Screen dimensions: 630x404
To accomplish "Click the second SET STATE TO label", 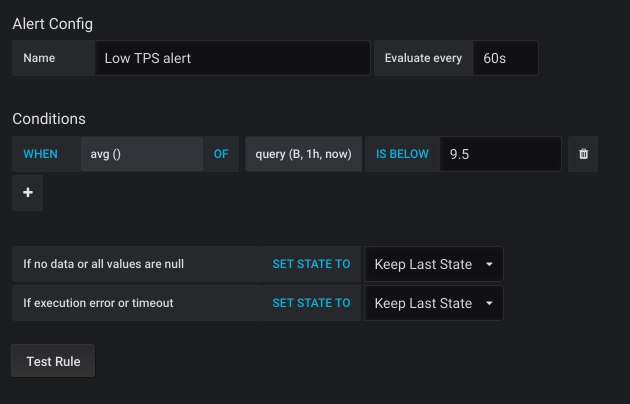I will 311,303.
